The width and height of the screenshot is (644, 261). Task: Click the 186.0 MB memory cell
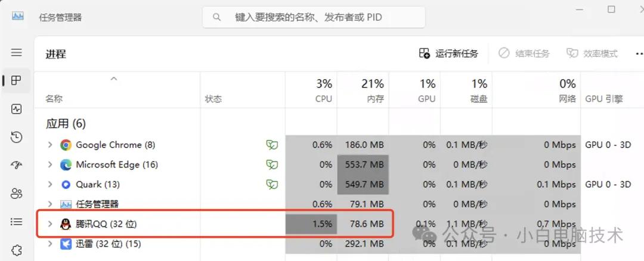pyautogui.click(x=363, y=145)
